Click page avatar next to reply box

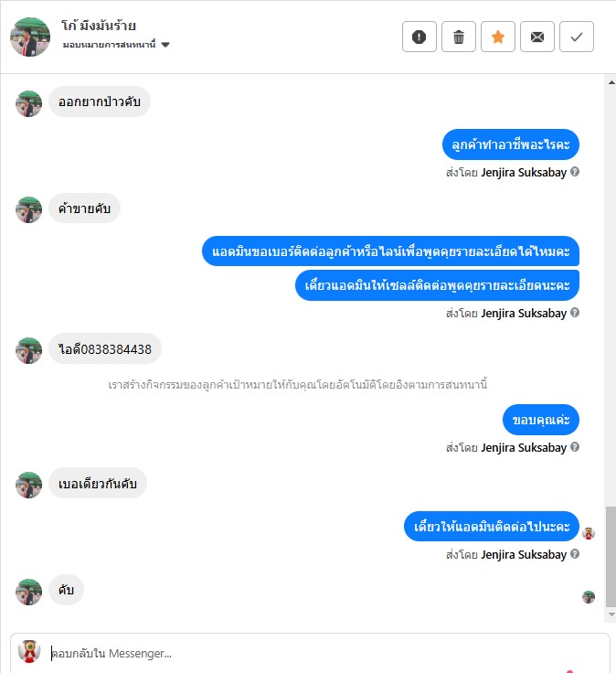(x=29, y=652)
